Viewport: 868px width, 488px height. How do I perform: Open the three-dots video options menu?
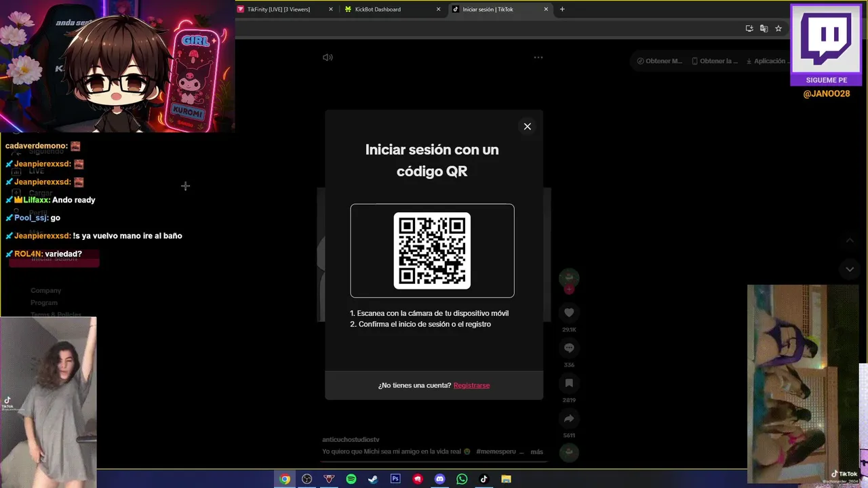click(538, 58)
